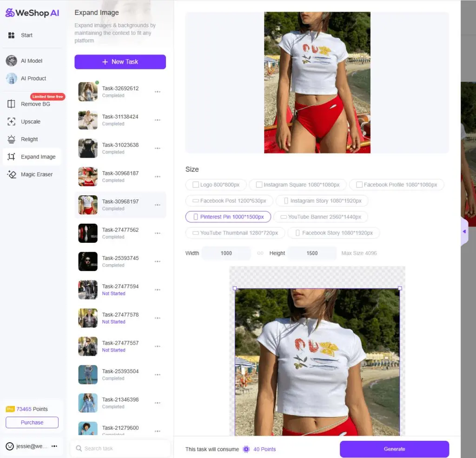Open options menu for Task-27477594
476x458 pixels.
(157, 290)
